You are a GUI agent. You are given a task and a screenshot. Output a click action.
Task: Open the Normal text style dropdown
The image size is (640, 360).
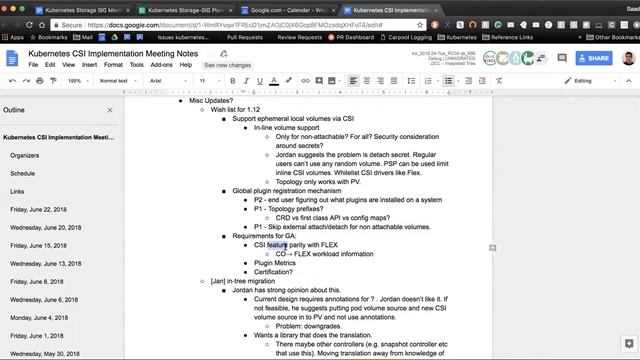(118, 81)
